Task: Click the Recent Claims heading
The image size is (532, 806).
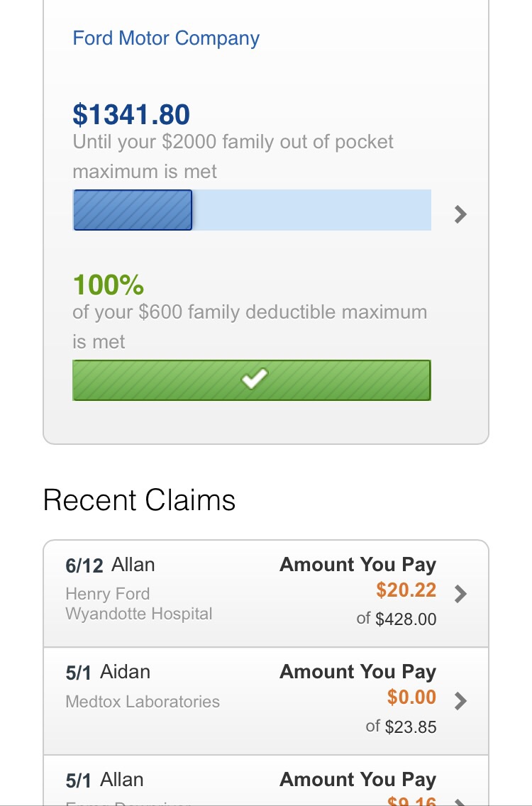Action: pos(139,500)
